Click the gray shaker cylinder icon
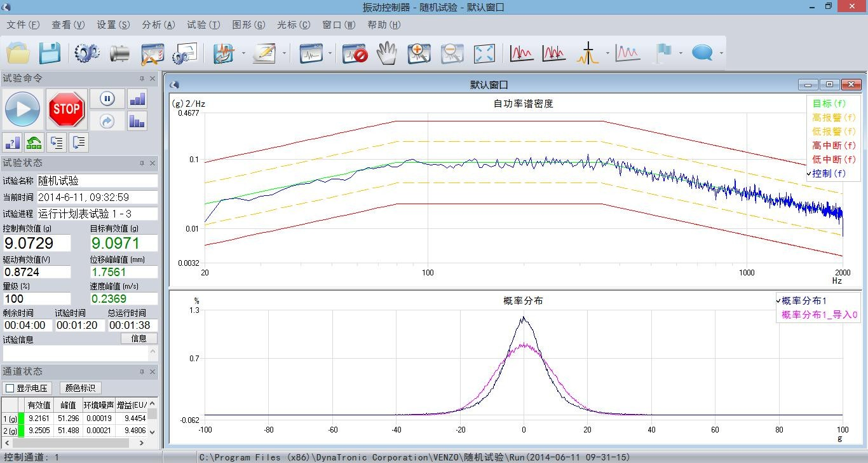The width and height of the screenshot is (868, 463). click(x=119, y=53)
